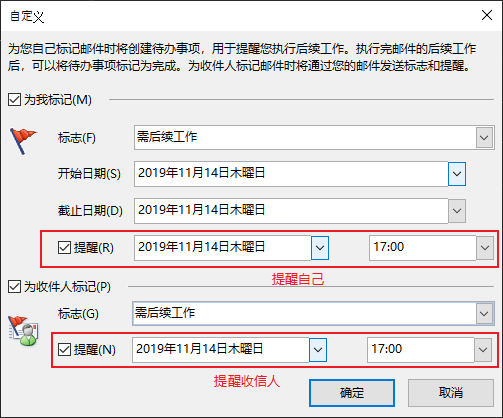Expand the 提醒(R) date dropdown arrow

tap(320, 248)
